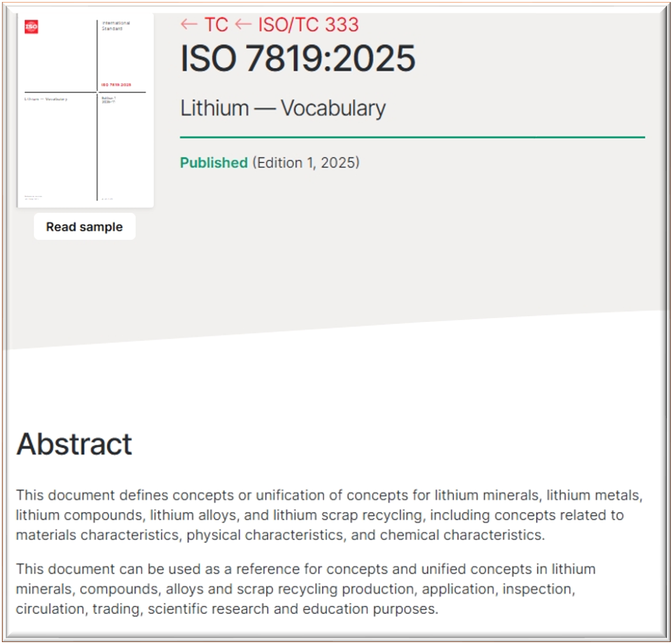The width and height of the screenshot is (672, 644).
Task: Click the left arrow before TC
Action: [x=189, y=25]
